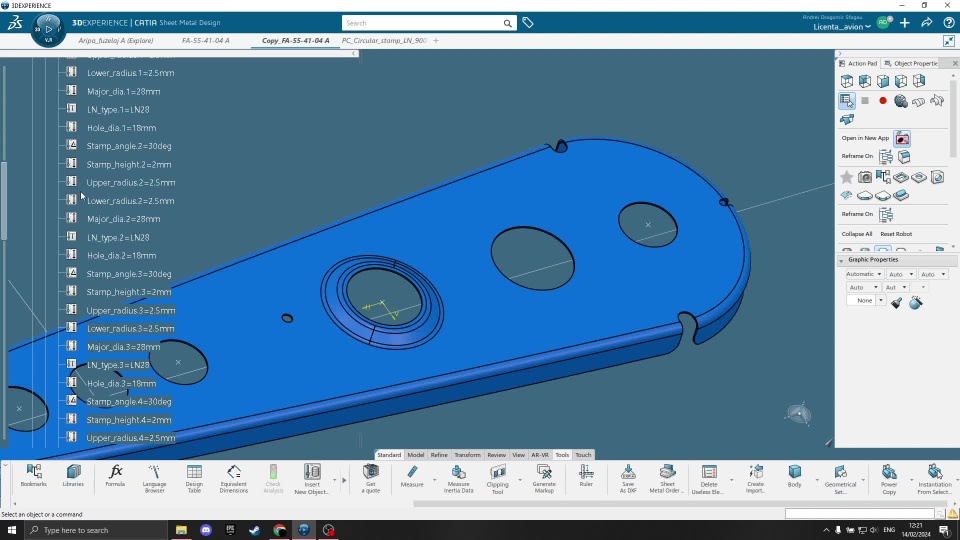The image size is (960, 540).
Task: Open the FA-55-41-04 A document tab
Action: [206, 40]
